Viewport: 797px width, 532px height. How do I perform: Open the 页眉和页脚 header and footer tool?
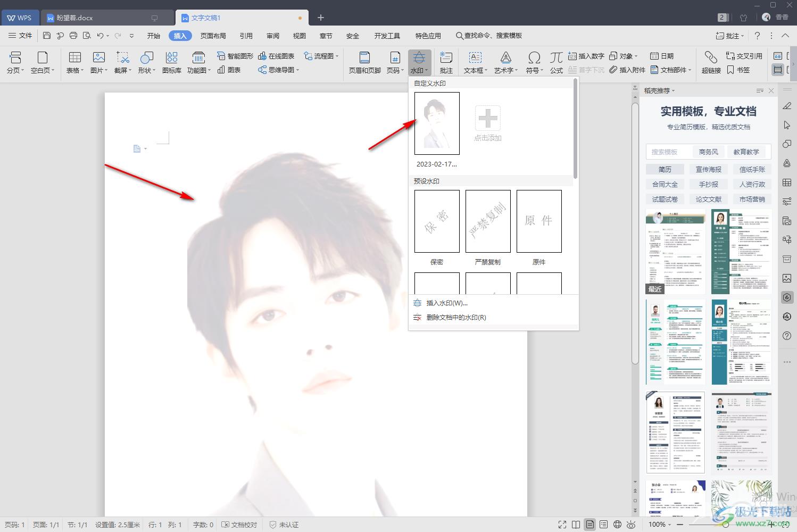364,62
